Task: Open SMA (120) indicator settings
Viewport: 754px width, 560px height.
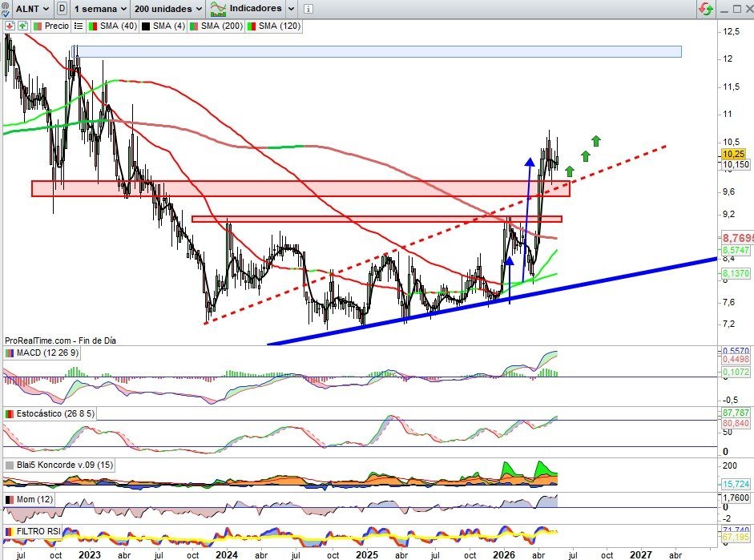Action: click(x=280, y=26)
